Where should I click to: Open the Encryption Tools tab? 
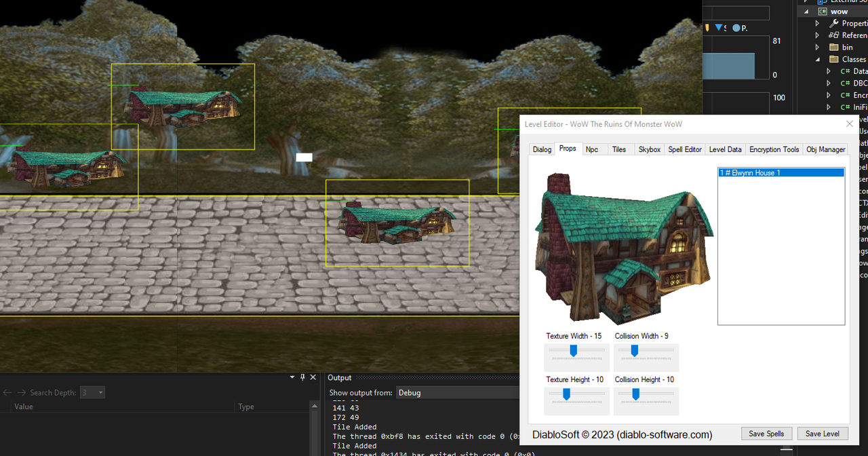(774, 149)
